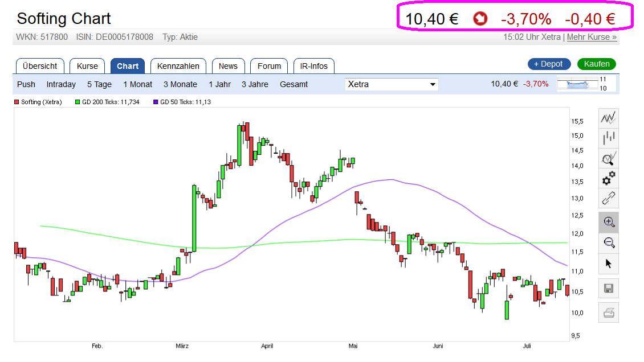
Task: Click the large -3,70% change value
Action: coord(526,19)
